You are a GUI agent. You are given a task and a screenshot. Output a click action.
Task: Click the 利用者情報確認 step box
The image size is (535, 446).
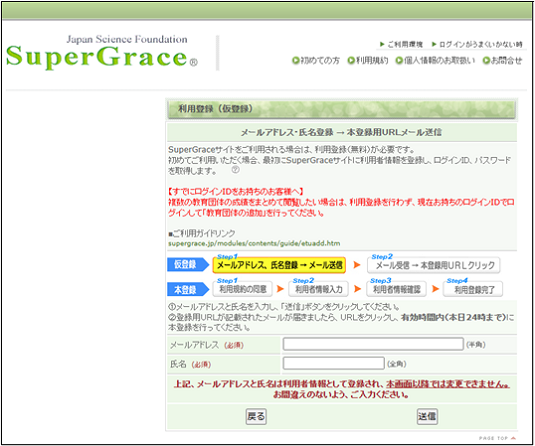pos(396,289)
